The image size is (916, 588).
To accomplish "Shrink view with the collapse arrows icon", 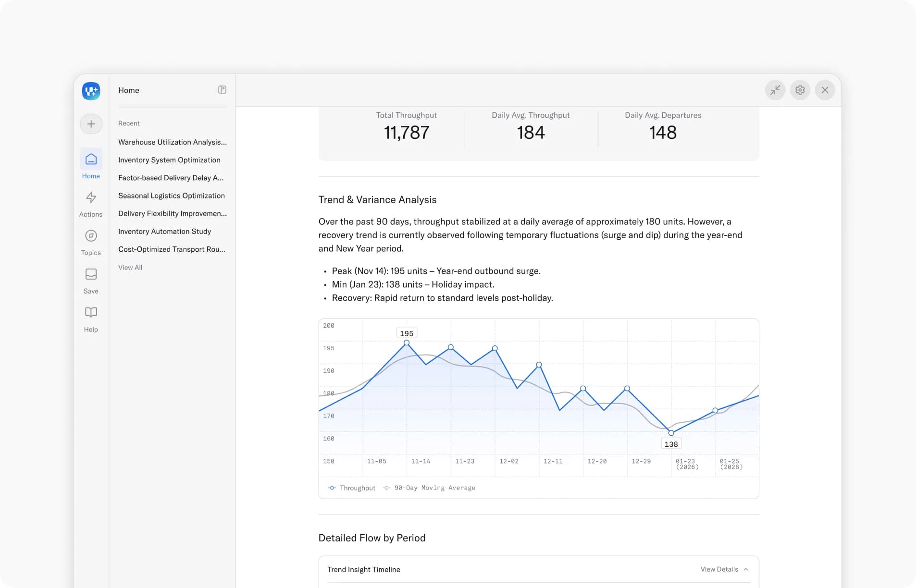I will (x=775, y=90).
